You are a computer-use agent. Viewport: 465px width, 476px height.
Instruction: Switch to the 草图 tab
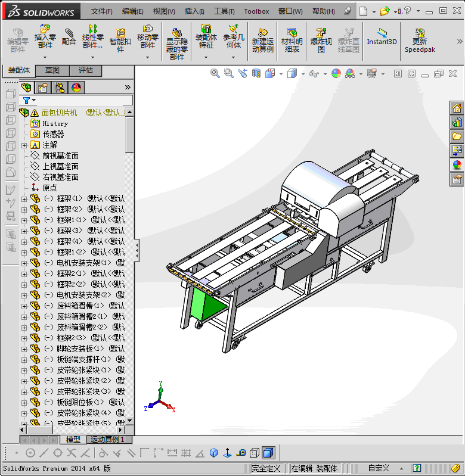(x=52, y=70)
